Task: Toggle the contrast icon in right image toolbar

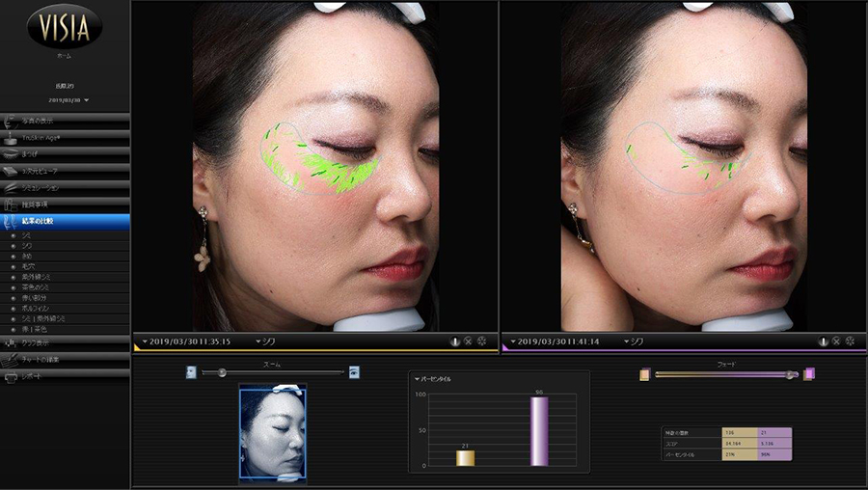Action: pyautogui.click(x=823, y=340)
